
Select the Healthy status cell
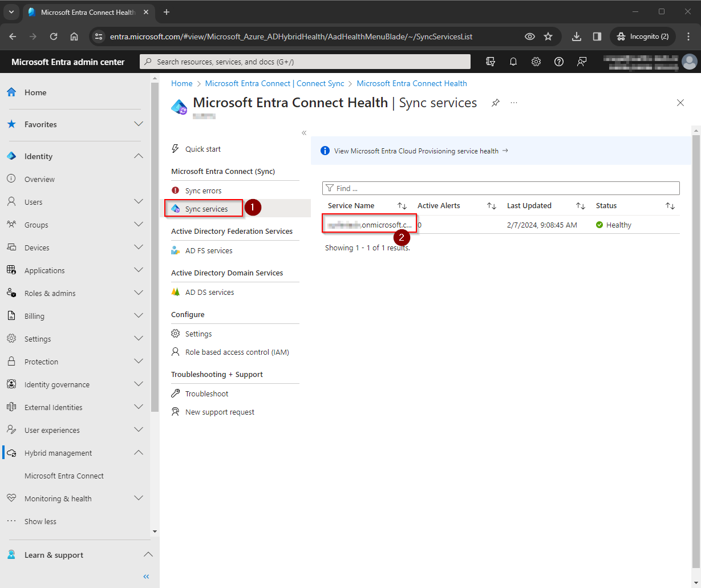pos(614,225)
